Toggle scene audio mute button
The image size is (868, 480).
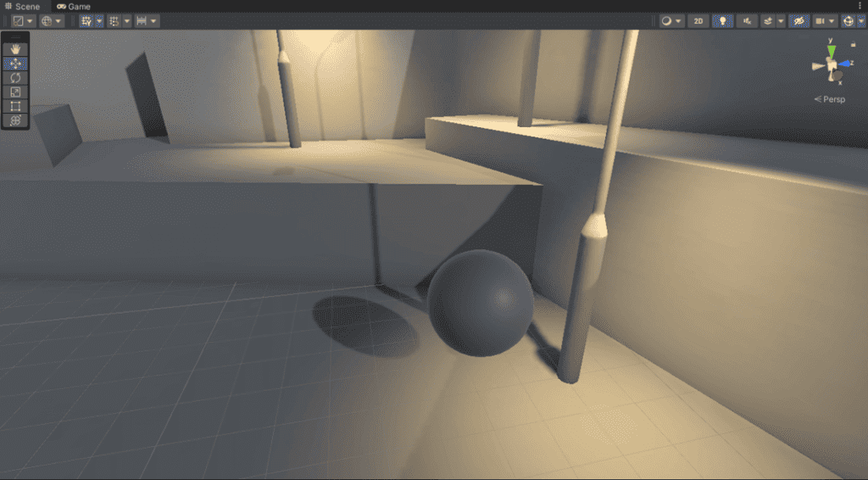(747, 21)
